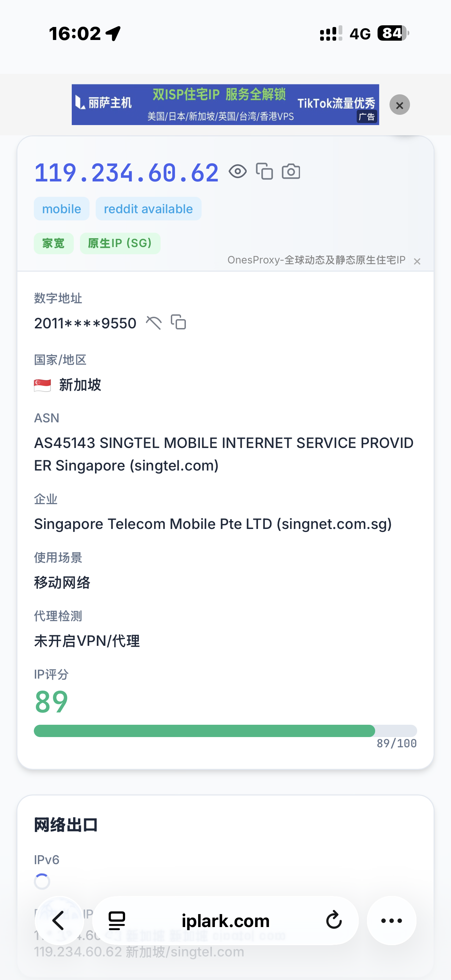
Task: Reveal the masked numeric address
Action: 154,323
